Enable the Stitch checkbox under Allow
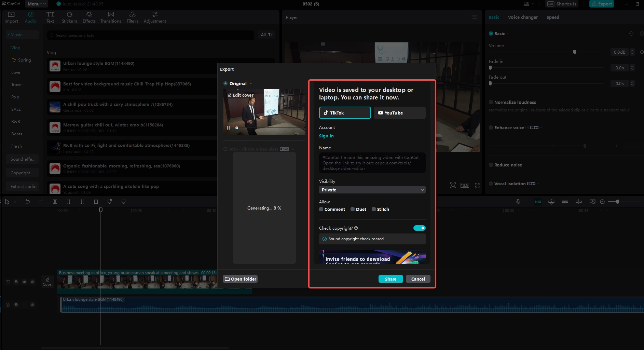This screenshot has height=350, width=644. pos(374,209)
